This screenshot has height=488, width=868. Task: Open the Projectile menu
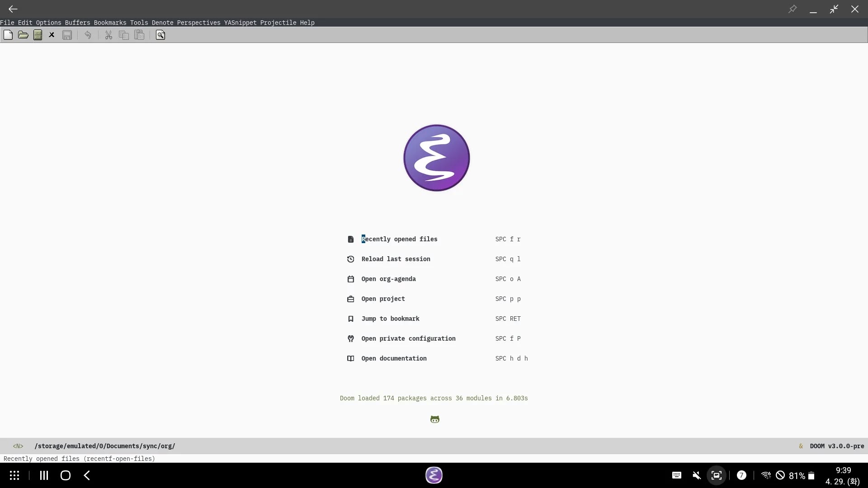(x=278, y=23)
